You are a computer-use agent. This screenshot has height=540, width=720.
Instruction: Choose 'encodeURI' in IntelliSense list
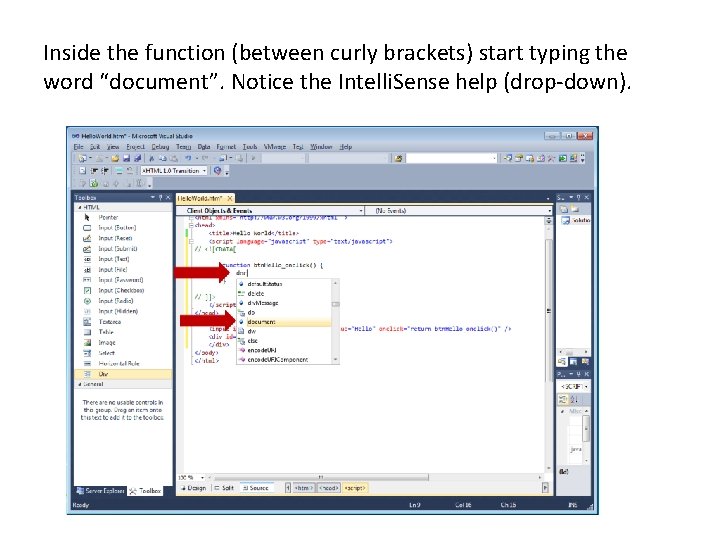coord(284,350)
